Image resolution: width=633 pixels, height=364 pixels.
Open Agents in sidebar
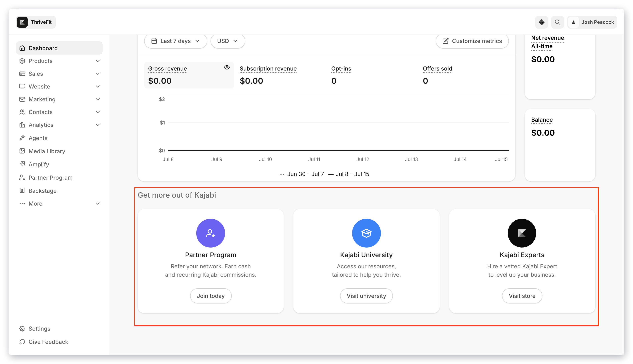click(x=59, y=138)
